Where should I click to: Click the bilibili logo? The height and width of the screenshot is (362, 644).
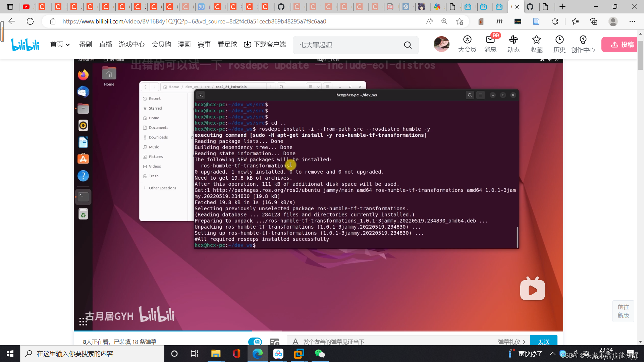[x=25, y=45]
